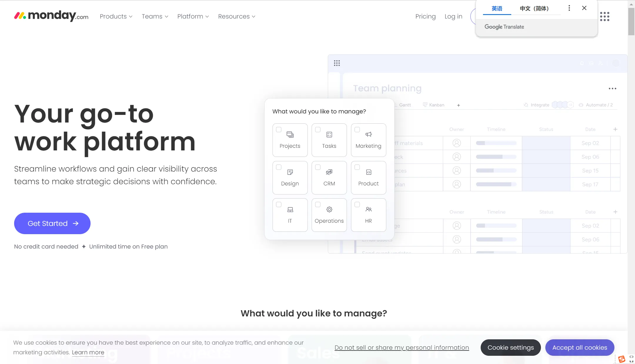
Task: Check the Tasks checkbox
Action: [x=318, y=130]
